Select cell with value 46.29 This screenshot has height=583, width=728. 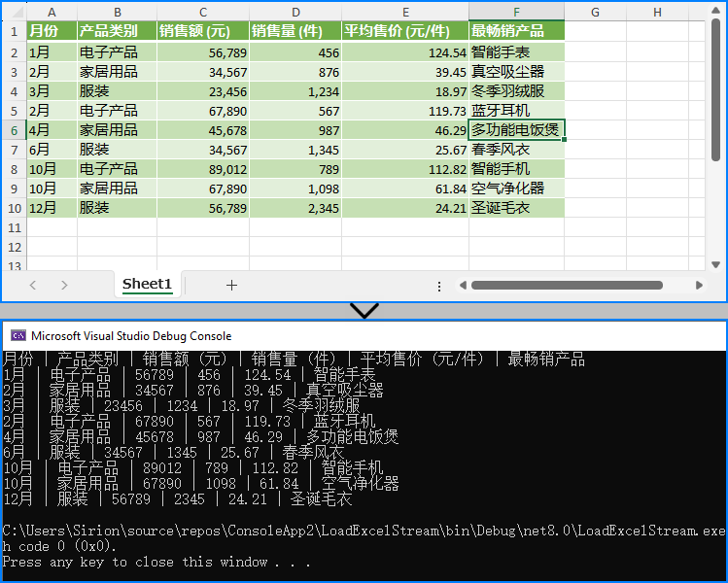[x=405, y=130]
